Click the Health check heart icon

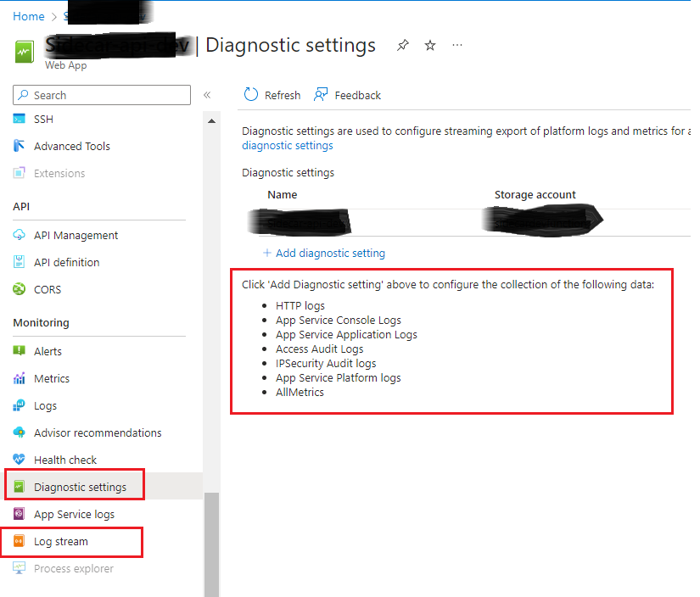[x=20, y=459]
